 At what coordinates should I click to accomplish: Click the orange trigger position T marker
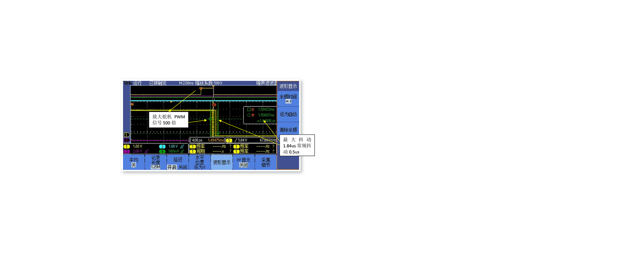201,89
